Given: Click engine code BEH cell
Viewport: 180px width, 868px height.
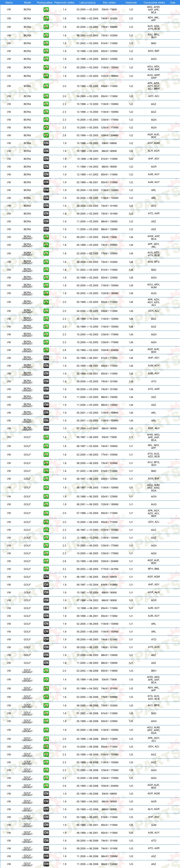Looking at the screenshot, I should (154, 671).
